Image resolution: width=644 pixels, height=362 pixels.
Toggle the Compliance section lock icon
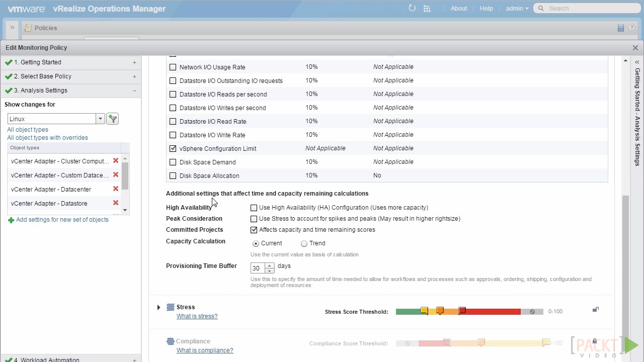[594, 341]
